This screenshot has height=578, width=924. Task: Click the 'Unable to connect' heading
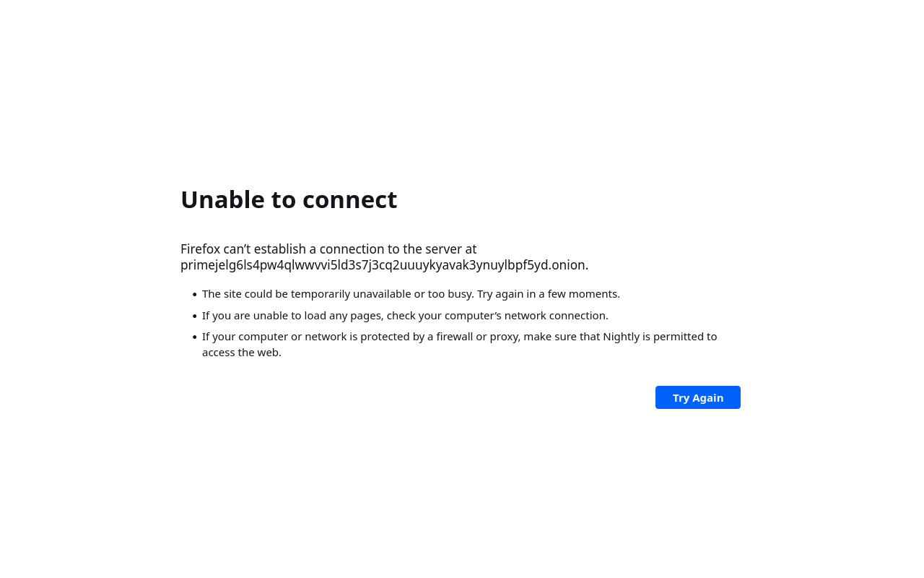click(289, 199)
